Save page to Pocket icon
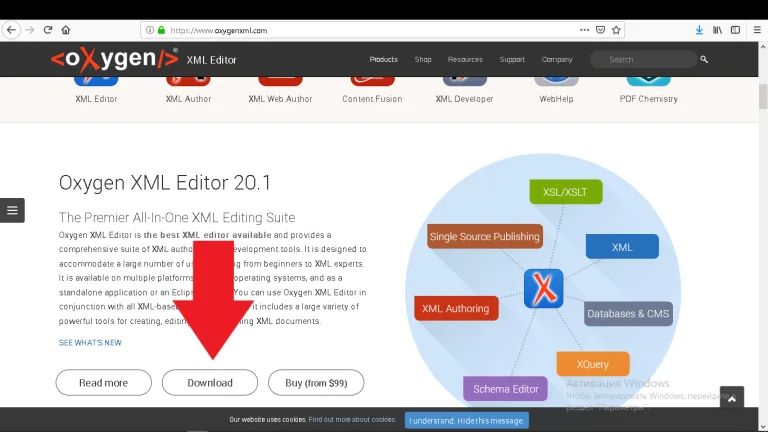 point(600,30)
